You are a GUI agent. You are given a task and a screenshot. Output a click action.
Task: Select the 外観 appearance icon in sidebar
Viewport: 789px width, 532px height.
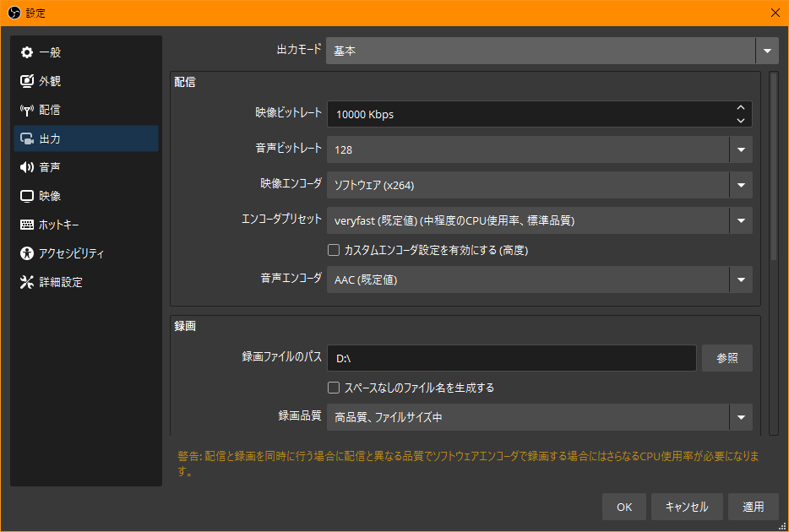27,82
